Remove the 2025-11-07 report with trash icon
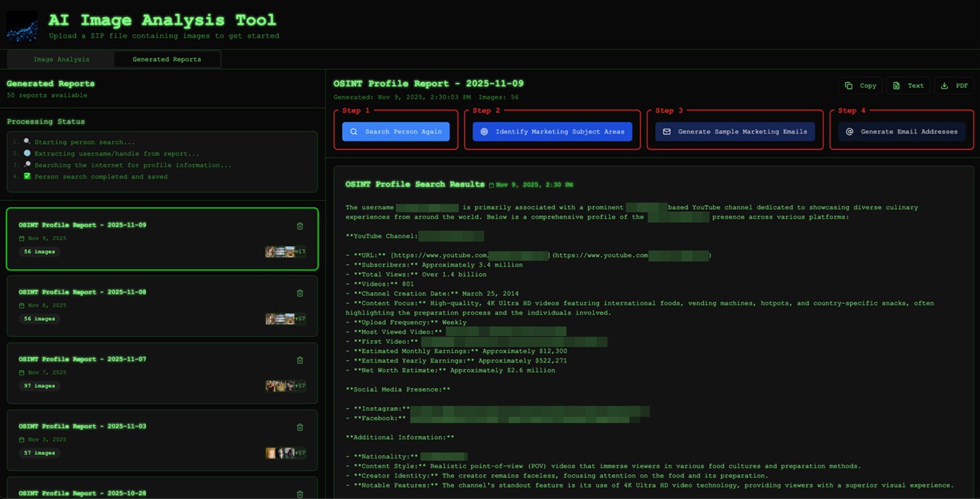The width and height of the screenshot is (980, 499). click(x=299, y=361)
